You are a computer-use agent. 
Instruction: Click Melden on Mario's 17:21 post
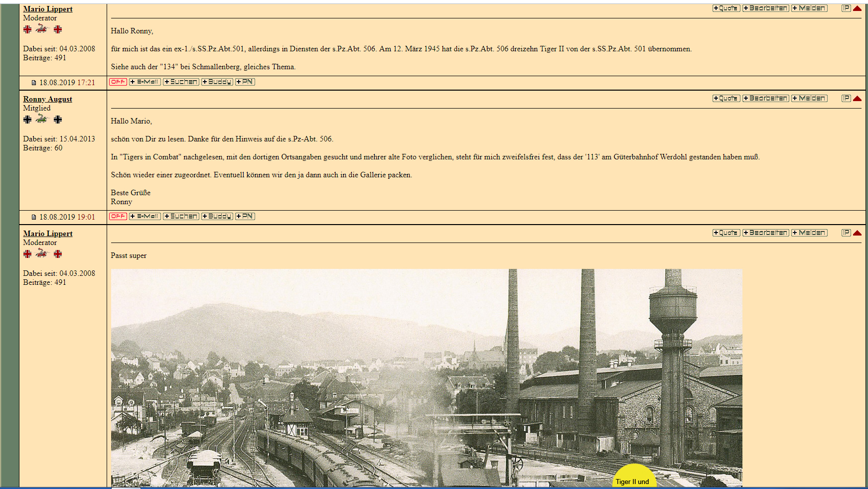809,8
